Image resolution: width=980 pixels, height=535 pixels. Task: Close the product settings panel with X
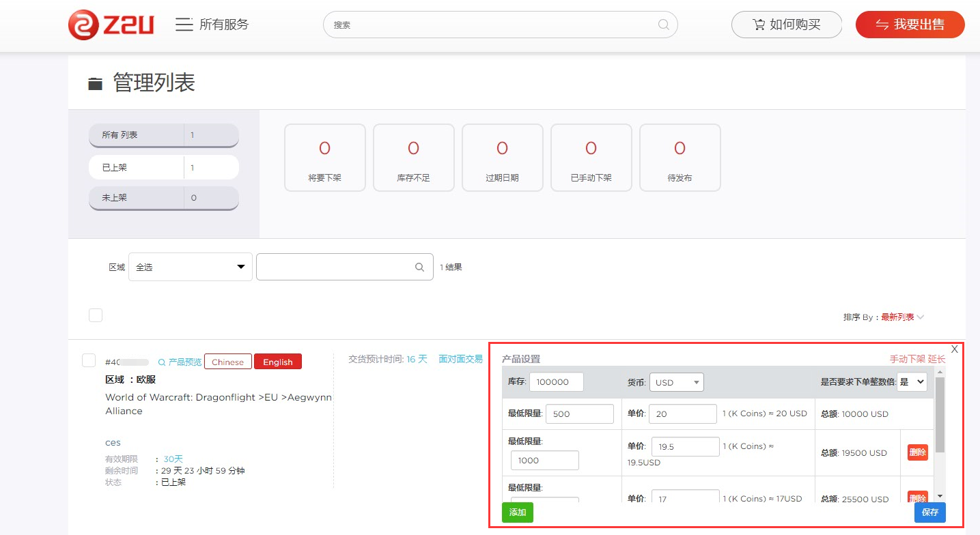954,349
